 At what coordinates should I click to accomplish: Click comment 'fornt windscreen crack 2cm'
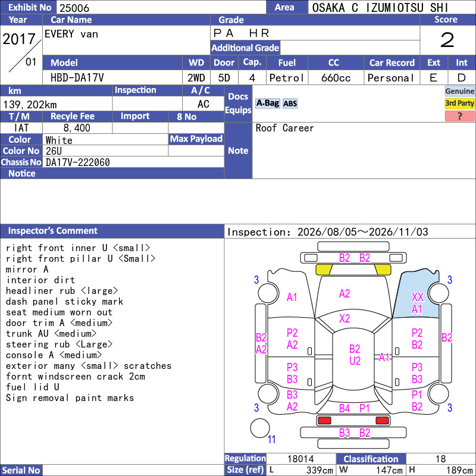click(x=76, y=377)
